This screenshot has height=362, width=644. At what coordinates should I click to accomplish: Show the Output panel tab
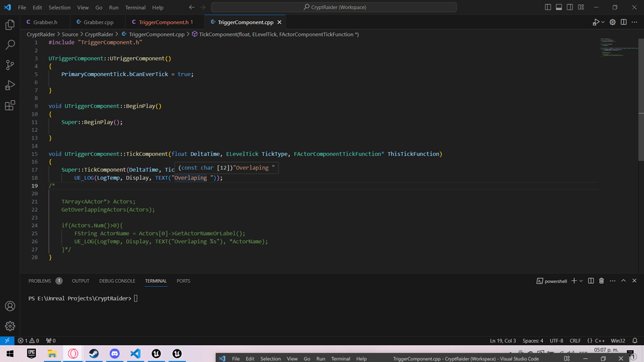80,281
